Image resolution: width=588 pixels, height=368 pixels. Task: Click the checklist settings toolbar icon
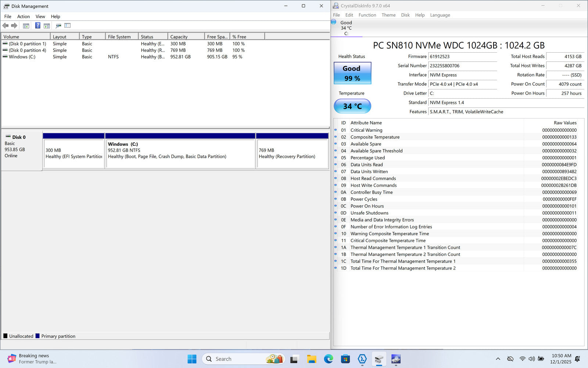(67, 26)
